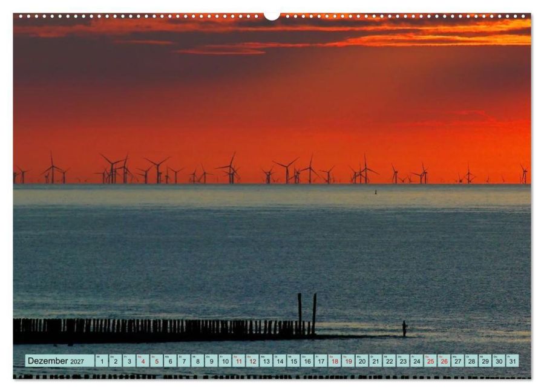The image size is (544, 392).
Task: Select day 2 in the calendar strip
Action: [116, 361]
